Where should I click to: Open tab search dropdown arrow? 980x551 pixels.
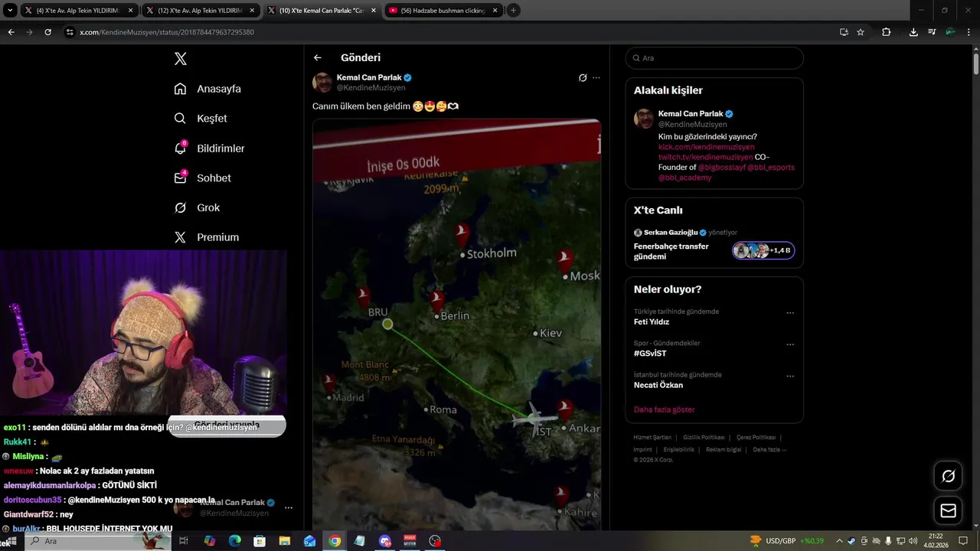coord(9,11)
